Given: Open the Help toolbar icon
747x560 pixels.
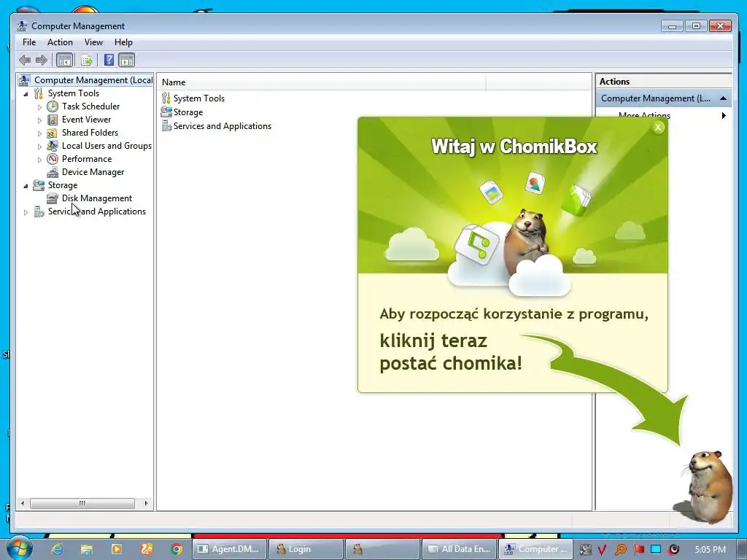Looking at the screenshot, I should point(109,60).
